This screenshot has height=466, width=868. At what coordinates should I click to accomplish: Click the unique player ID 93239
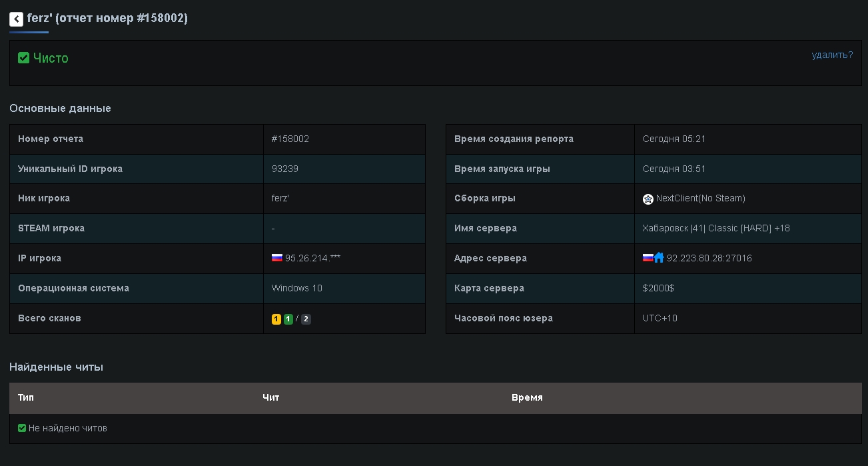point(285,169)
